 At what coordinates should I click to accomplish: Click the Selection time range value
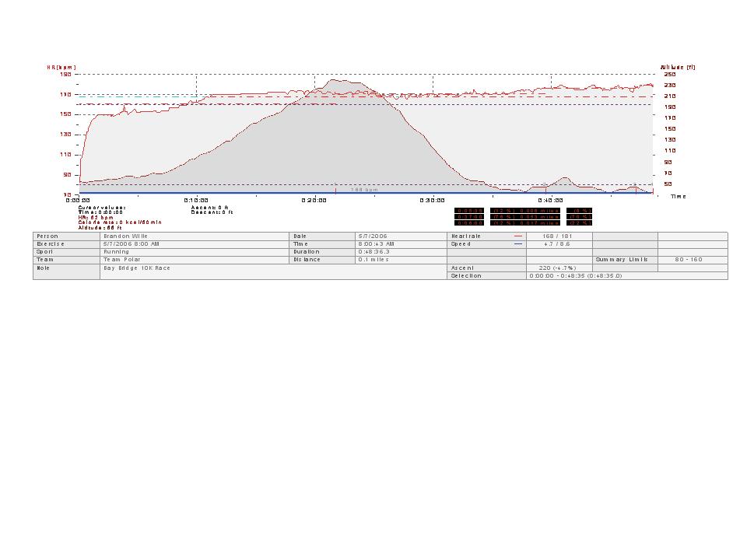point(576,275)
